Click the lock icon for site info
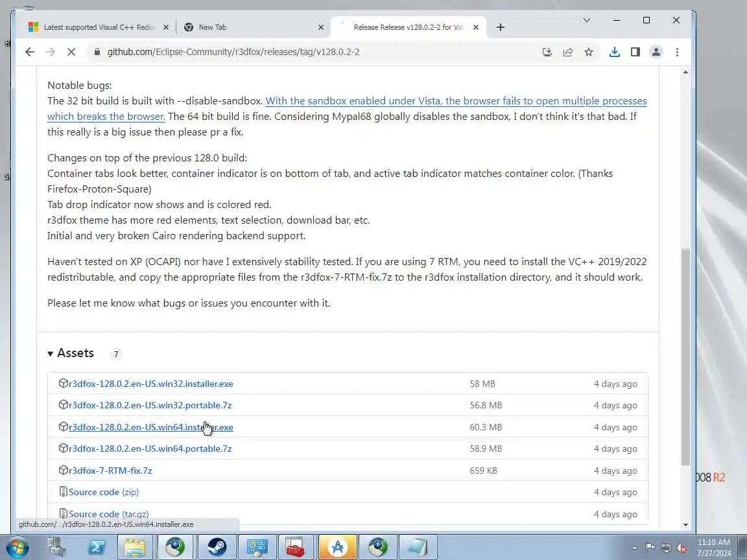747x560 pixels. [x=97, y=52]
